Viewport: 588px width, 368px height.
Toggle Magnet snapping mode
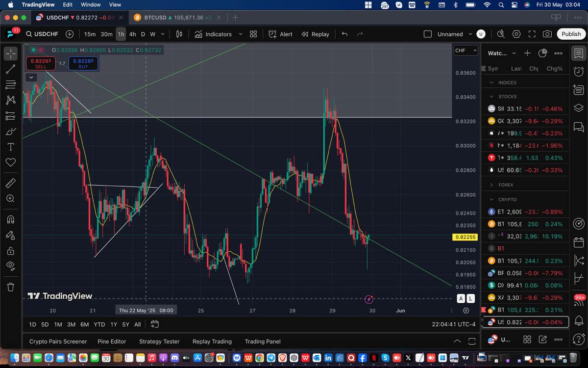pyautogui.click(x=11, y=219)
